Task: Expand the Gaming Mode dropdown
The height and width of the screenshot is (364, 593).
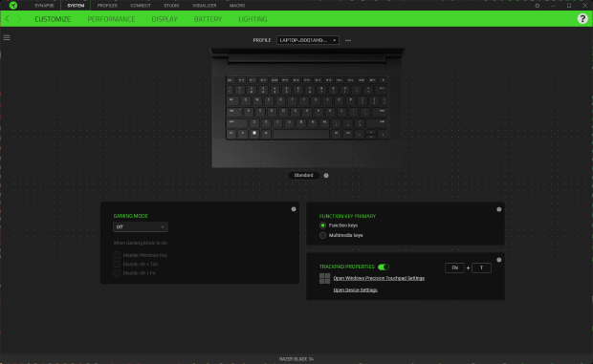Action: (x=141, y=227)
